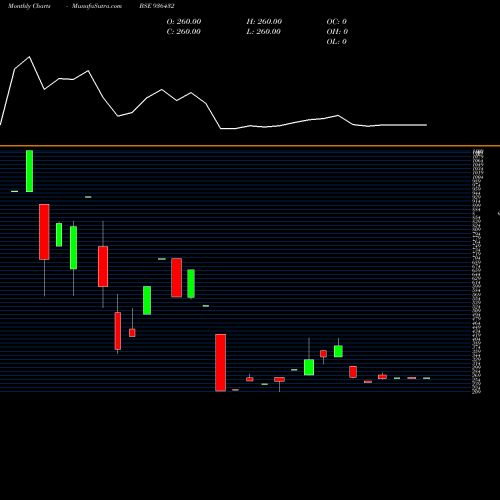Click the OL: 0 readout
This screenshot has width=500, height=500.
(337, 42)
